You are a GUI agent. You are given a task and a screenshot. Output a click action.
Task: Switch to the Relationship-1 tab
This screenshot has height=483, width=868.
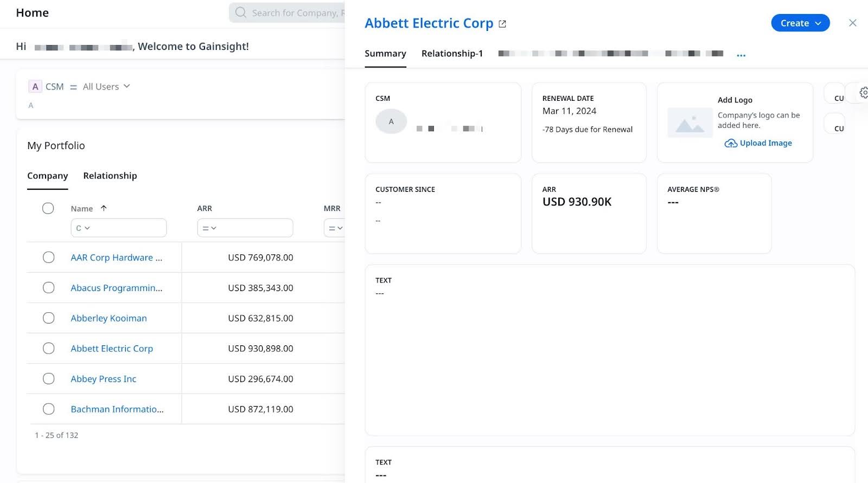[452, 54]
